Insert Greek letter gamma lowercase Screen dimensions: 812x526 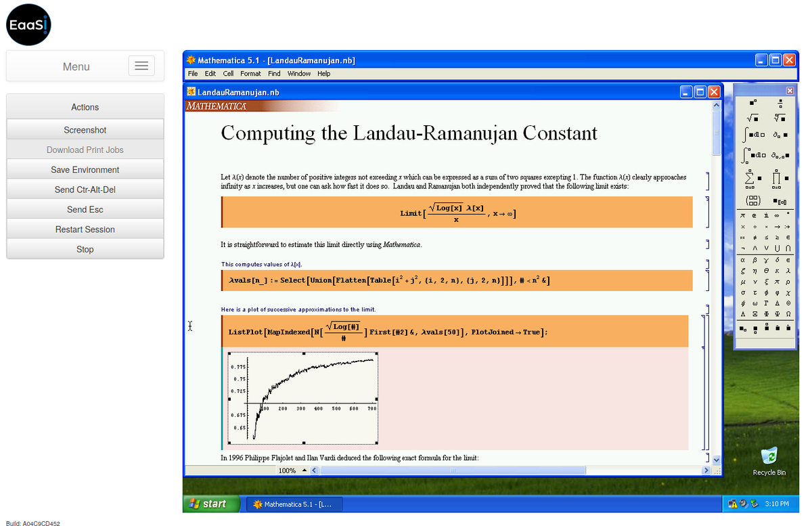point(766,260)
